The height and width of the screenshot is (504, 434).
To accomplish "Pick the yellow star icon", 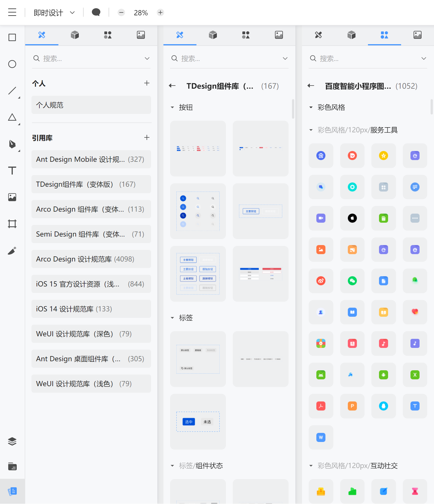I will point(384,156).
